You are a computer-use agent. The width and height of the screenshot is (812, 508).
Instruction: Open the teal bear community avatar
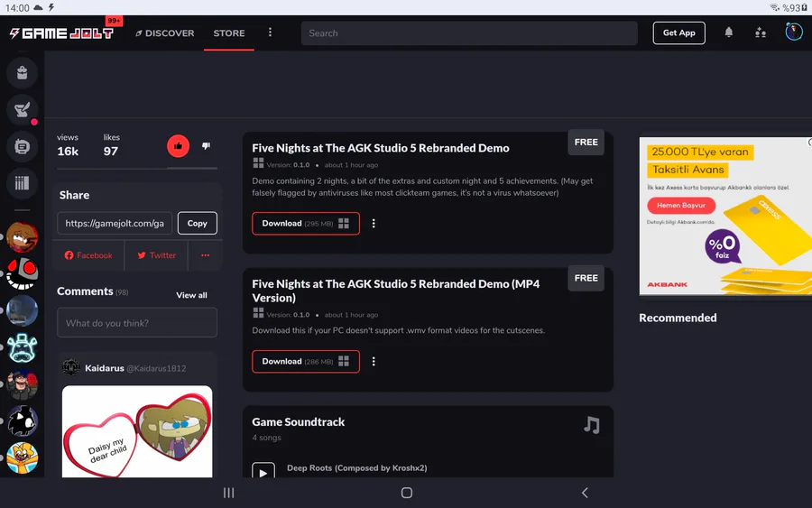pos(22,347)
